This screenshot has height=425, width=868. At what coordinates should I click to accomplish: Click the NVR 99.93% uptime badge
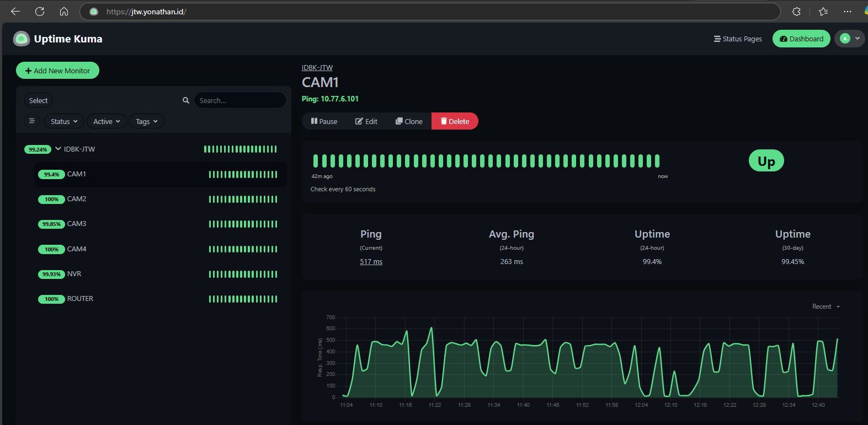pyautogui.click(x=51, y=274)
